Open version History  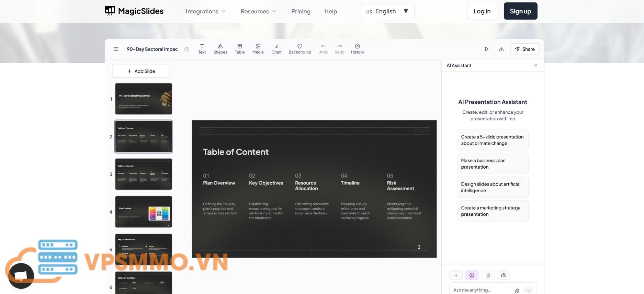point(357,49)
